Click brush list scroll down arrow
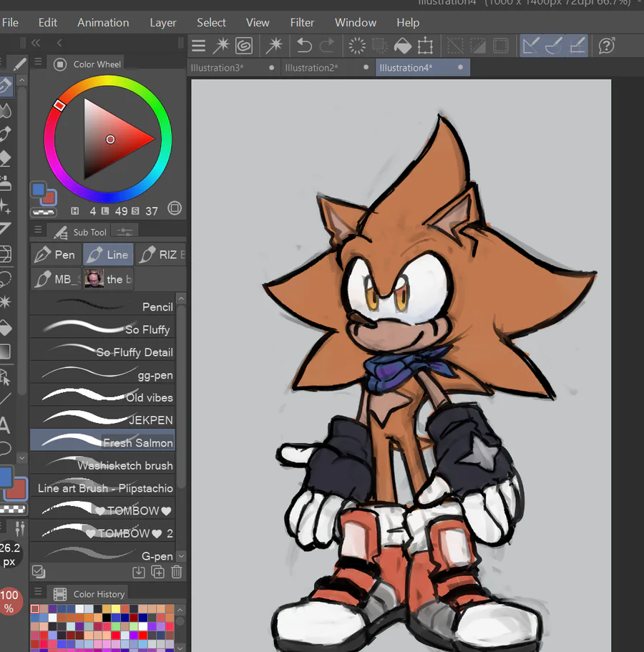 [181, 556]
